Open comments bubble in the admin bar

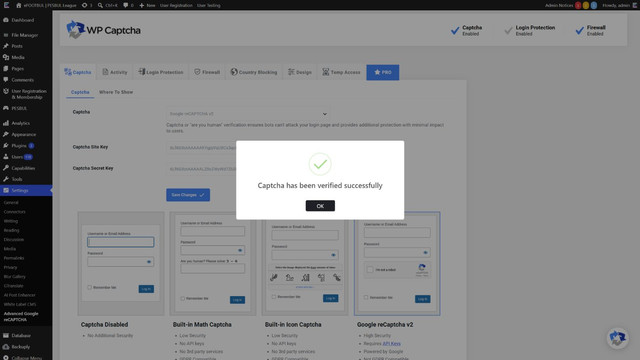pos(129,5)
